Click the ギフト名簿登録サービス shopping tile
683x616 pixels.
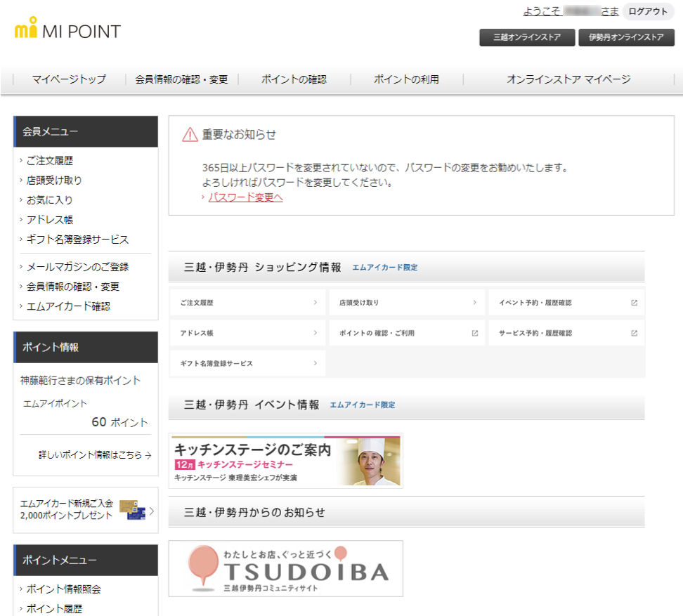[247, 363]
